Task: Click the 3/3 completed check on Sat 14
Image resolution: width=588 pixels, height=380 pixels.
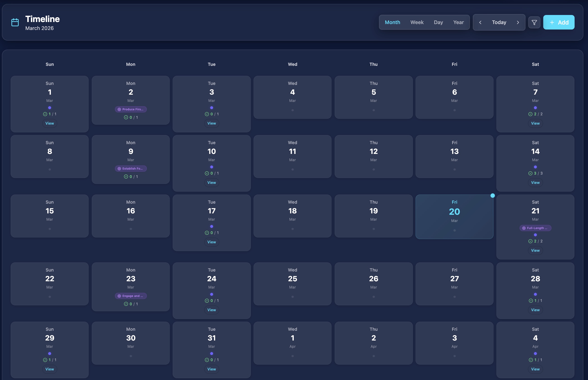Action: 535,173
